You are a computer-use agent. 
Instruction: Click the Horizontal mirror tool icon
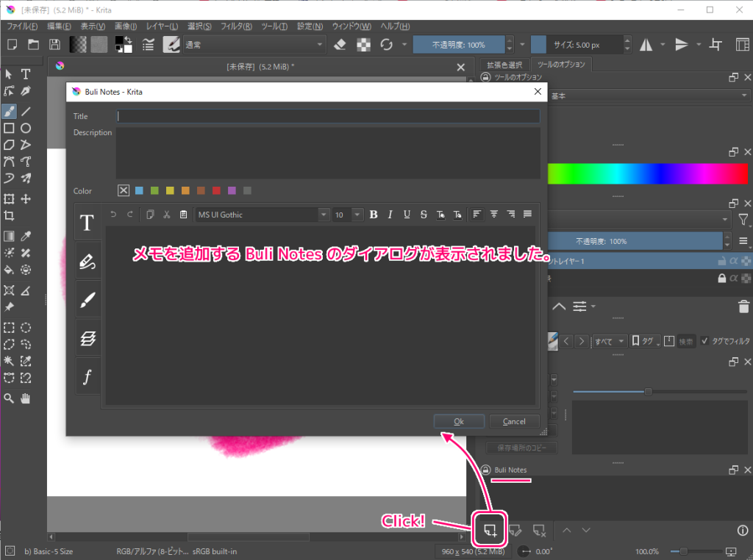pos(646,45)
